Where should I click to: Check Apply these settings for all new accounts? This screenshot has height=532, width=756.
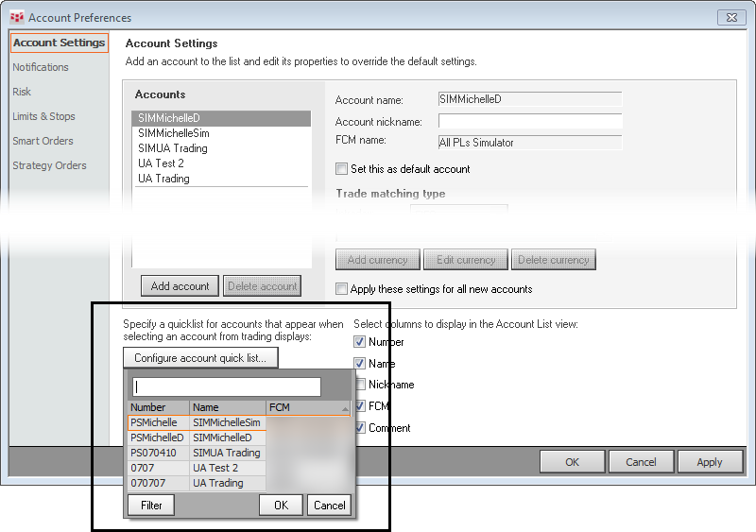tap(342, 289)
